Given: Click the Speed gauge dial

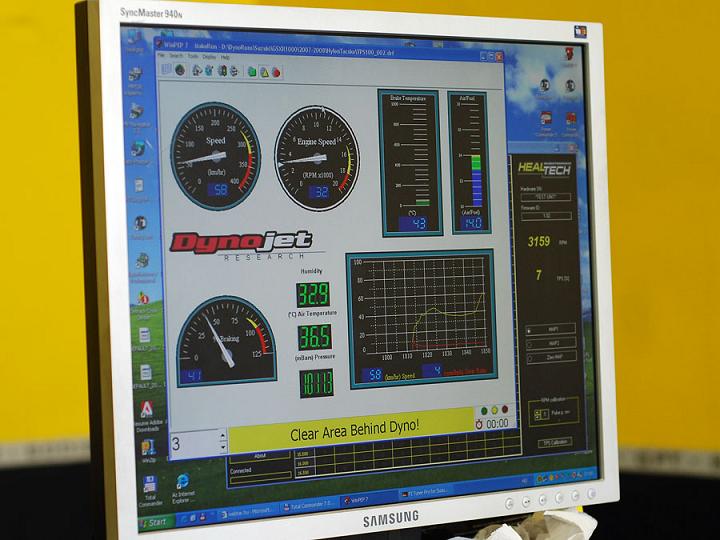Looking at the screenshot, I should 215,156.
